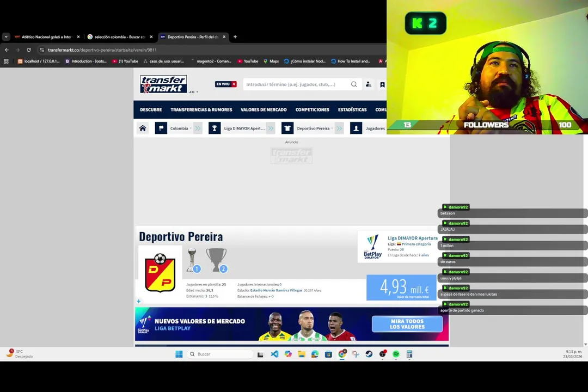The height and width of the screenshot is (392, 588).
Task: Open the Introduction - Boots... bookmark
Action: click(86, 61)
